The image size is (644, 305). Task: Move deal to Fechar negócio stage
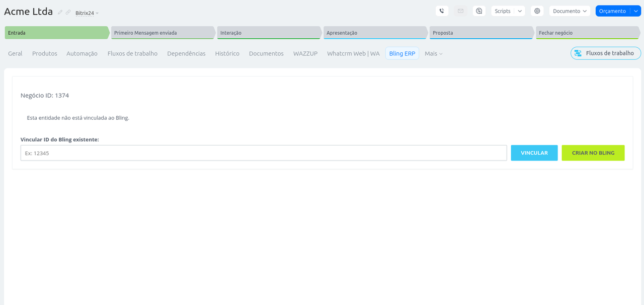coord(586,33)
